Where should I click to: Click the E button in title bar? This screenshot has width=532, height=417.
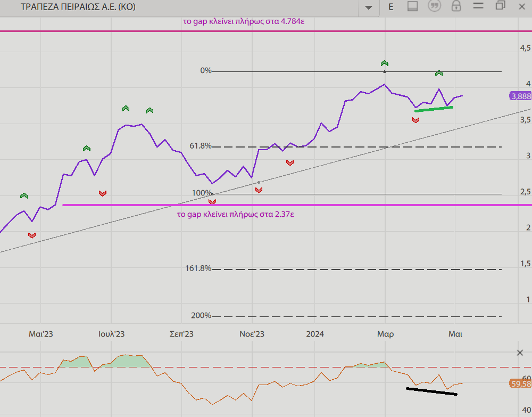391,7
